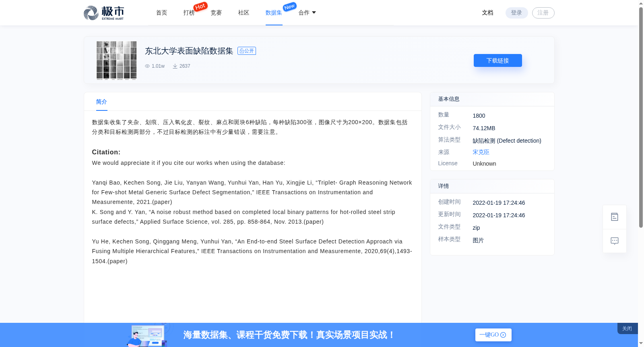The width and height of the screenshot is (644, 347).
Task: Click the 下载链接 download button
Action: [x=497, y=60]
